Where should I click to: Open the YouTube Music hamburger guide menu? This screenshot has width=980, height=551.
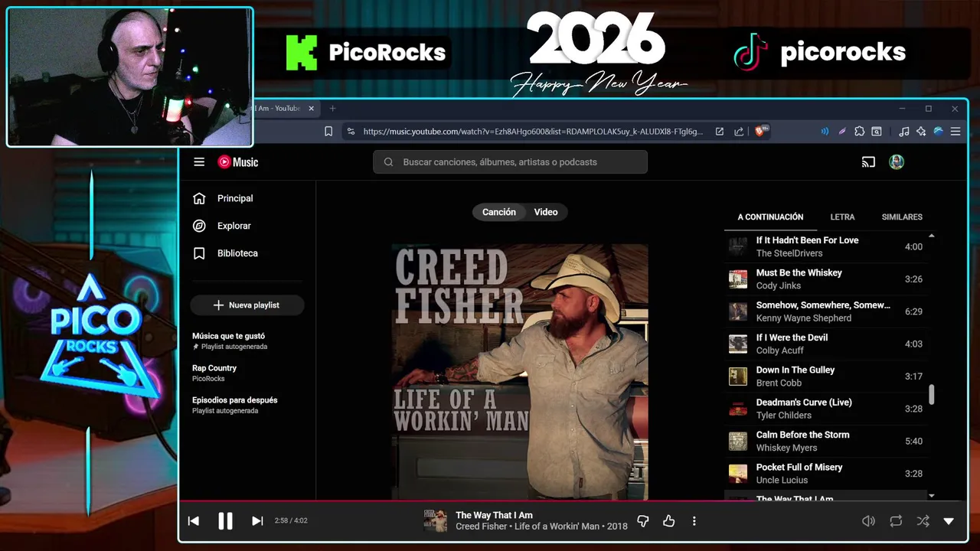coord(199,162)
